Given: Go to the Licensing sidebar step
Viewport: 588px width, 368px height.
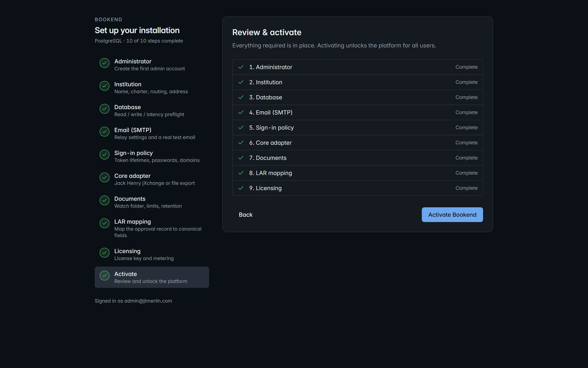Looking at the screenshot, I should pyautogui.click(x=152, y=254).
